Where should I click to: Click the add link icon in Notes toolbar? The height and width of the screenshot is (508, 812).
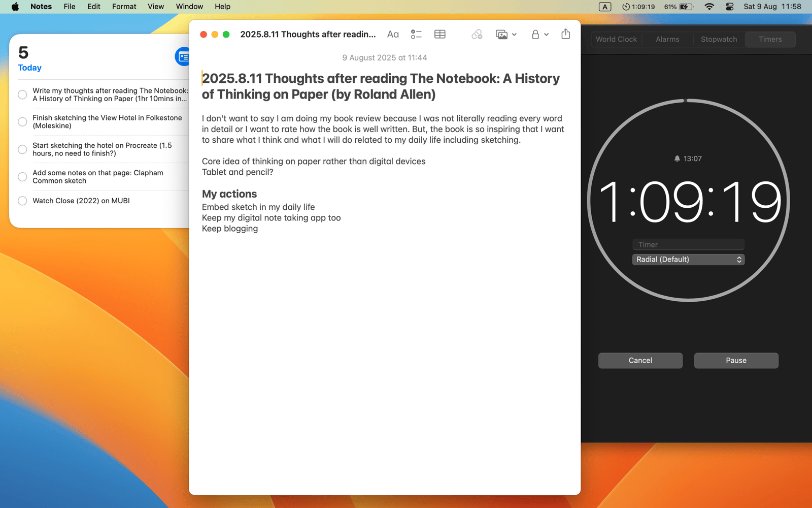coord(477,35)
